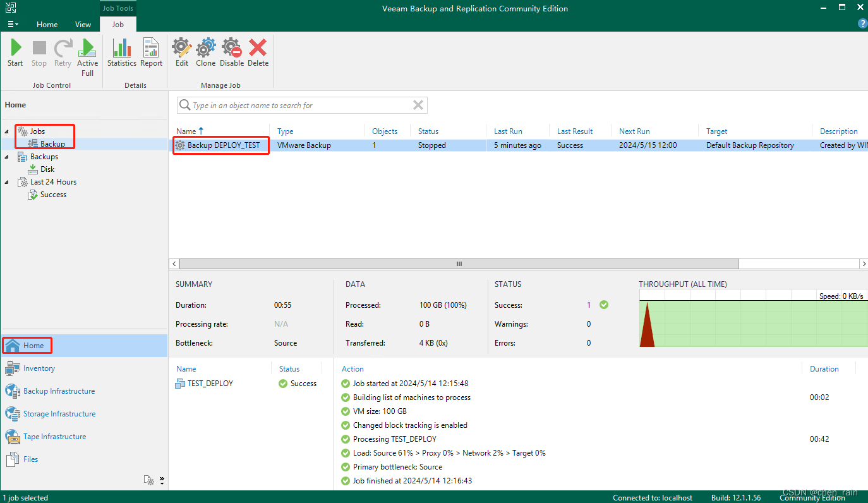The height and width of the screenshot is (503, 868).
Task: Select the Job ribbon tab
Action: pyautogui.click(x=118, y=25)
